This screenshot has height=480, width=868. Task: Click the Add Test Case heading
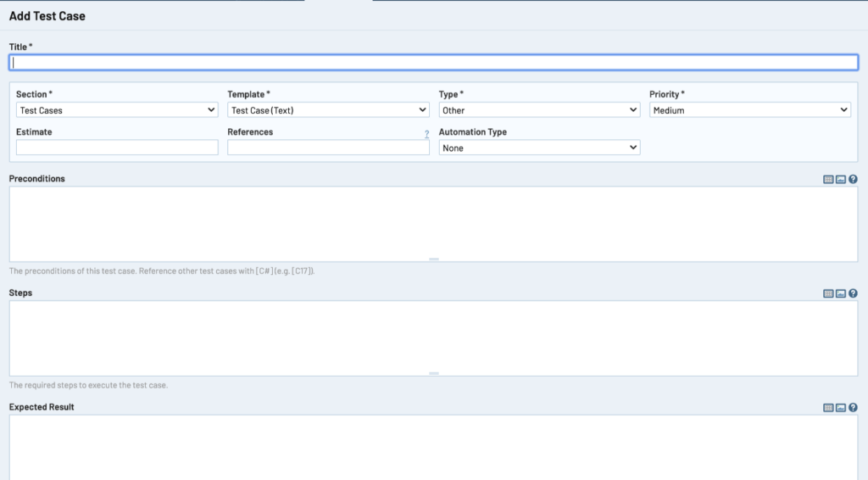coord(47,16)
